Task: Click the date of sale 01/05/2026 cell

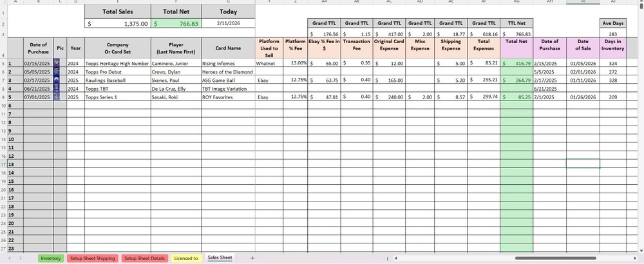Action: [x=583, y=63]
